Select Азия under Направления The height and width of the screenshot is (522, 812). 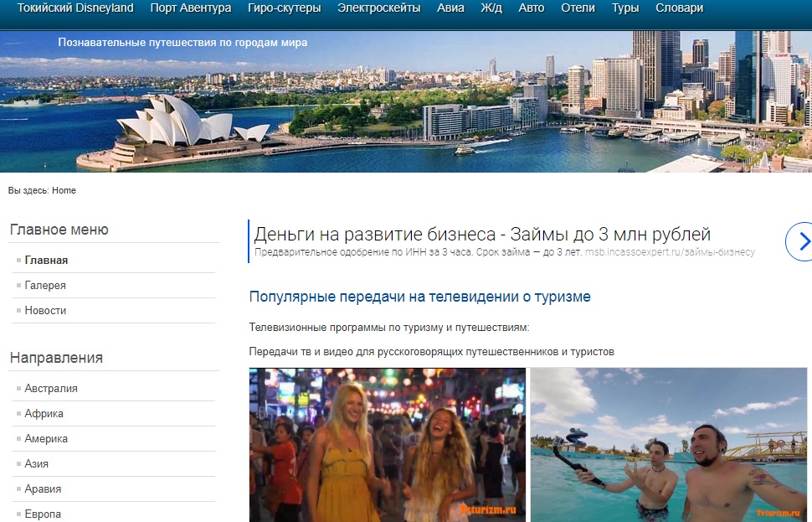pos(36,463)
